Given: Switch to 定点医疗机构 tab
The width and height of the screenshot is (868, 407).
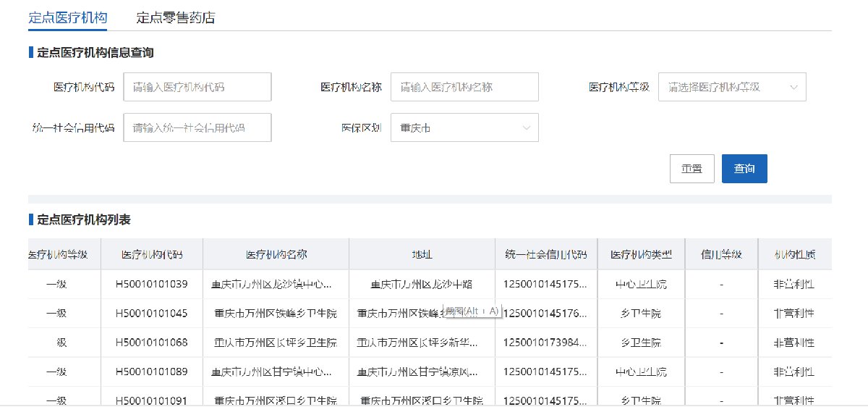Looking at the screenshot, I should (67, 18).
